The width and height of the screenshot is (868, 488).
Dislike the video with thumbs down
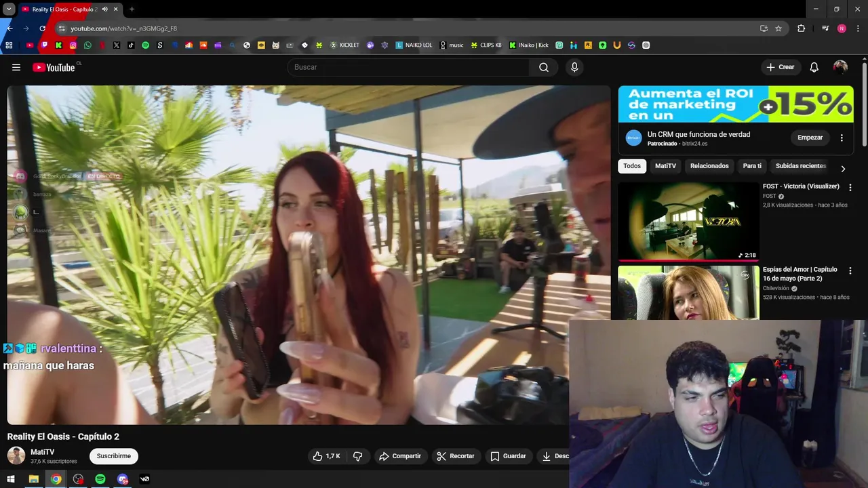click(x=358, y=456)
